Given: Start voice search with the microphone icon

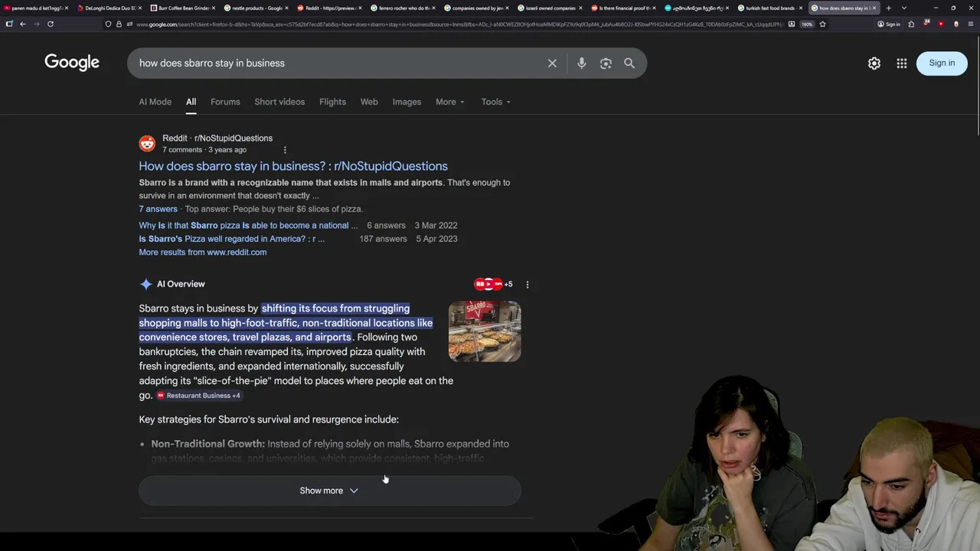Looking at the screenshot, I should point(582,64).
